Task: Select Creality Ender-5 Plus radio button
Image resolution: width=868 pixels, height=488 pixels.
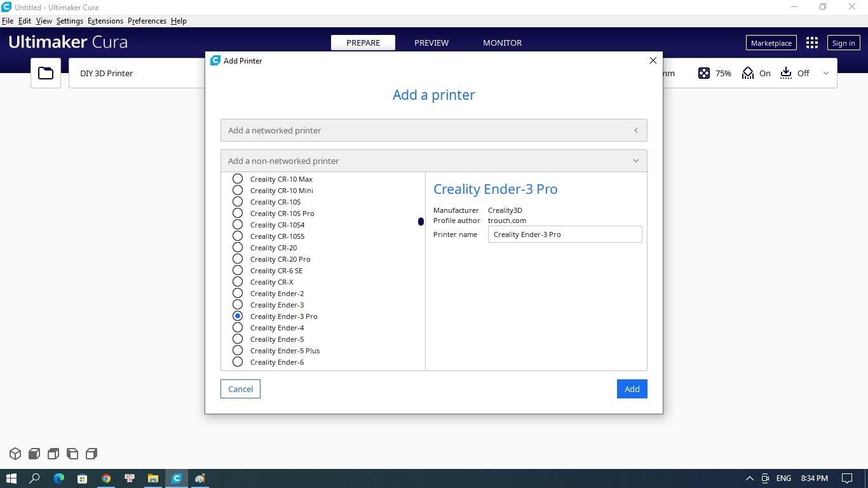Action: 238,350
